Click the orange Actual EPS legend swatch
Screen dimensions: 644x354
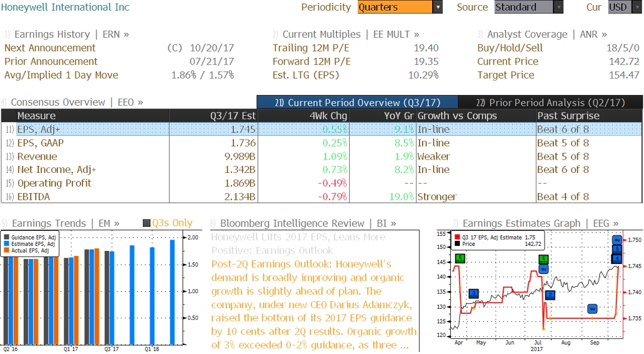6,250
